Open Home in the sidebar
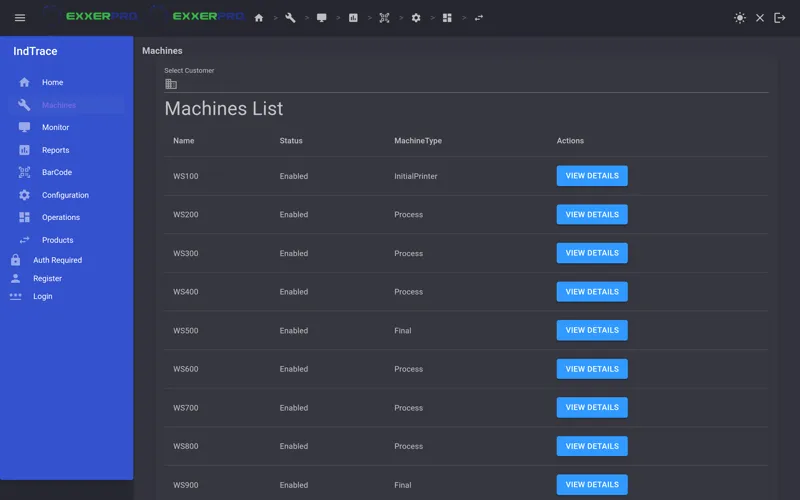Screen dimensions: 800x500 pos(66,82)
